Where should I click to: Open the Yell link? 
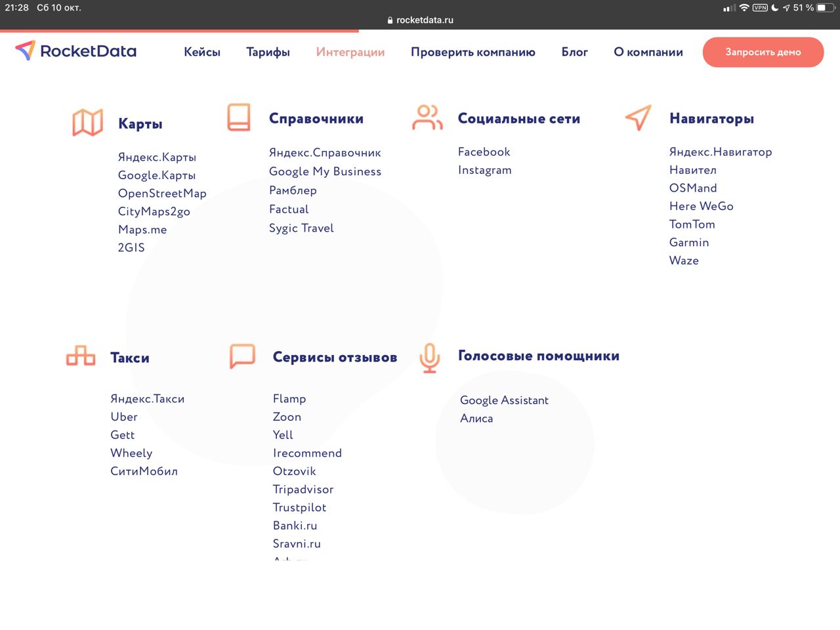point(283,435)
